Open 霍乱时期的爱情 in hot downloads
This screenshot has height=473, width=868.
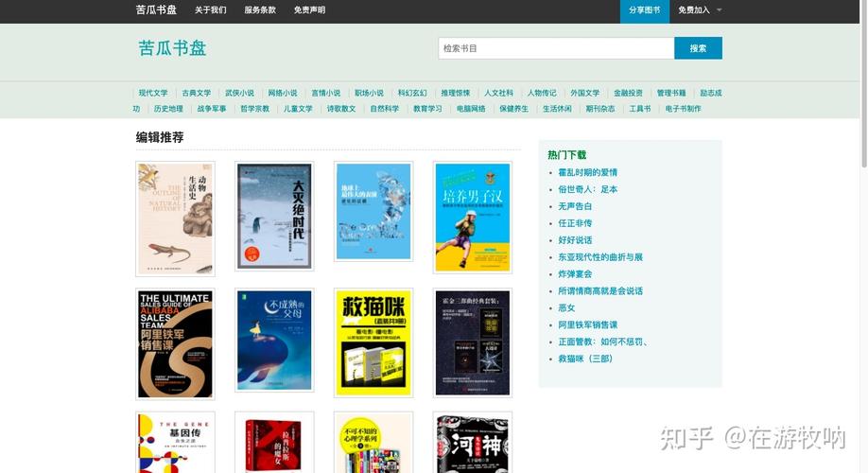click(587, 172)
